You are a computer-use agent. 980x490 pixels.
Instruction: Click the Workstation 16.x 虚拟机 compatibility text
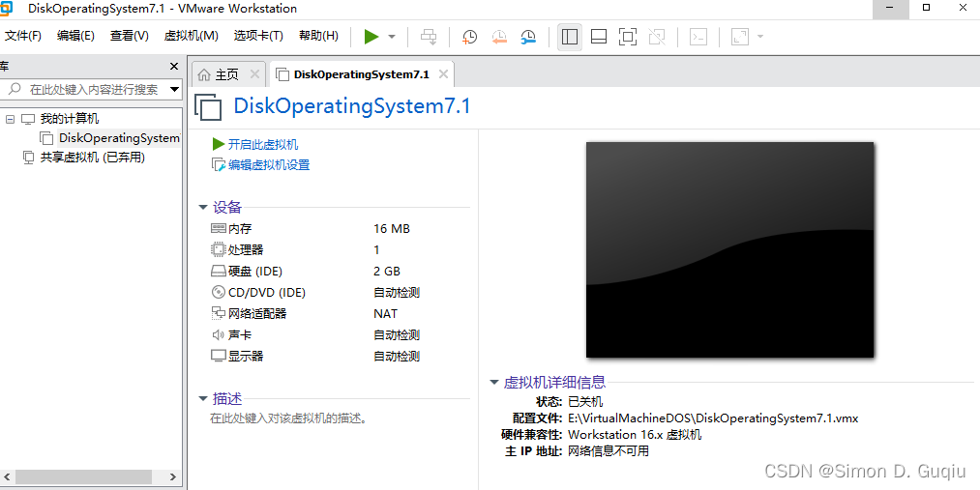coord(635,435)
